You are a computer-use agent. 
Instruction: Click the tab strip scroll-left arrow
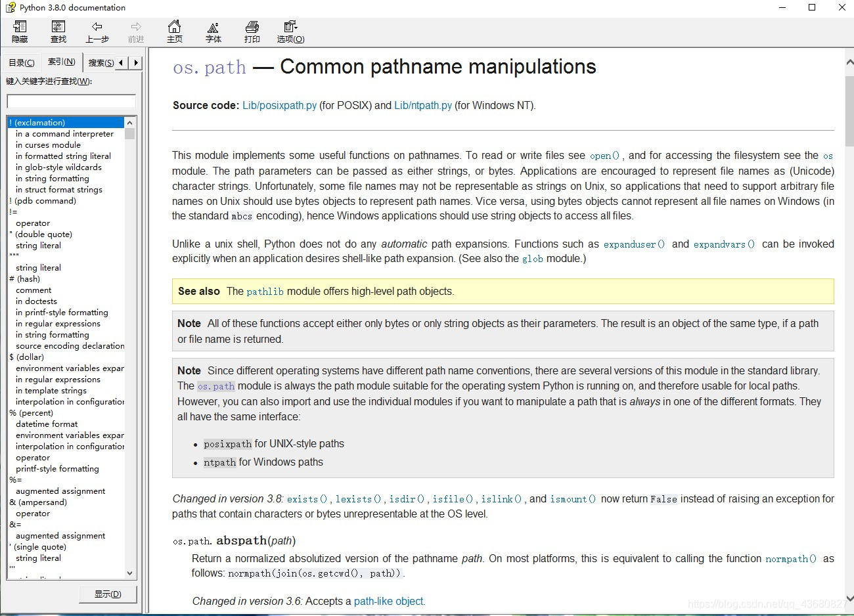(122, 63)
